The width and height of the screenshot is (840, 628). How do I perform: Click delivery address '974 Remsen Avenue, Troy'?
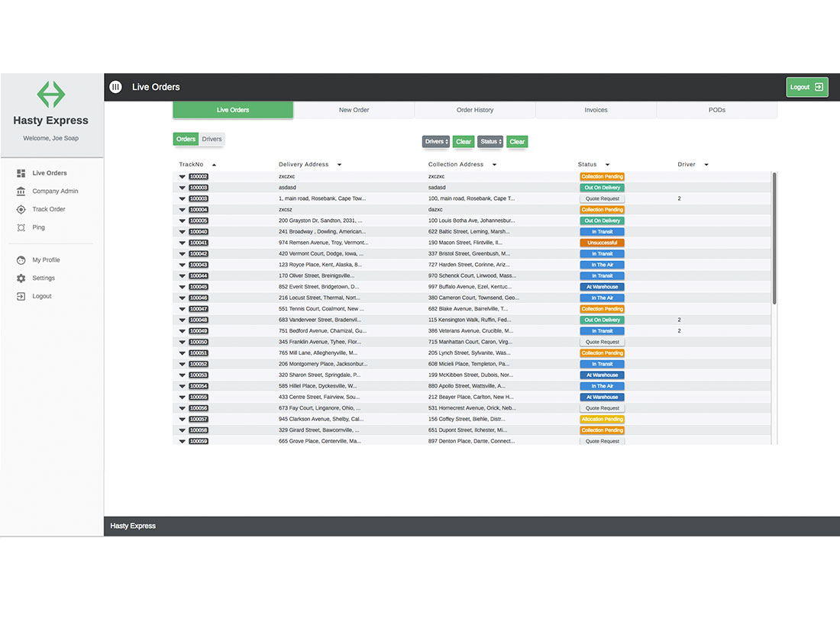[x=323, y=243]
